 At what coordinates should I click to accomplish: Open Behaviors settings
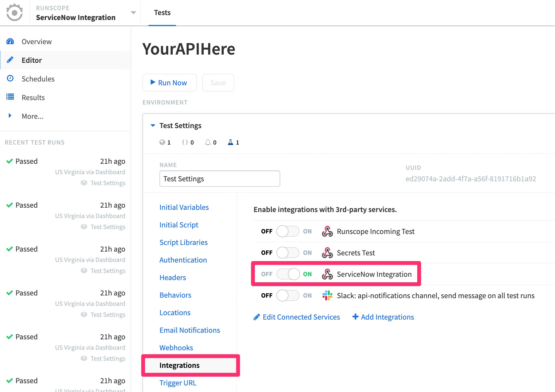click(175, 295)
